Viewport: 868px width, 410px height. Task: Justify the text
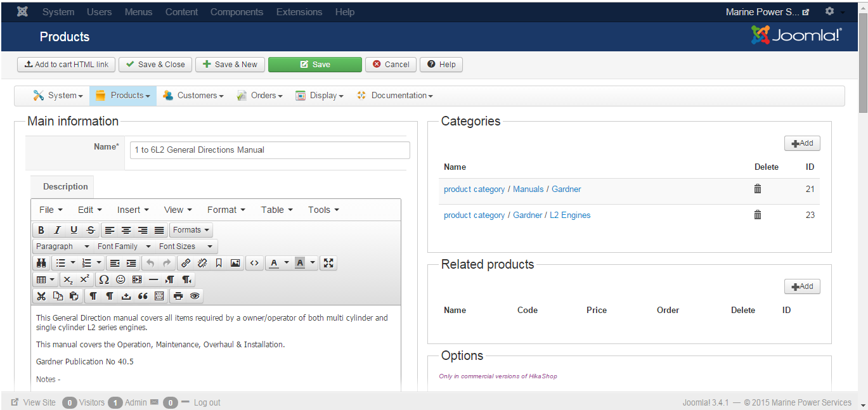[159, 230]
